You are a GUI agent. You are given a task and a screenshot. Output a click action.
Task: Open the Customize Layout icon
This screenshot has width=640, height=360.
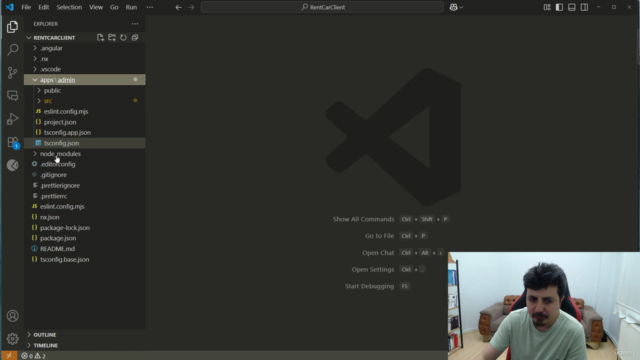point(547,7)
